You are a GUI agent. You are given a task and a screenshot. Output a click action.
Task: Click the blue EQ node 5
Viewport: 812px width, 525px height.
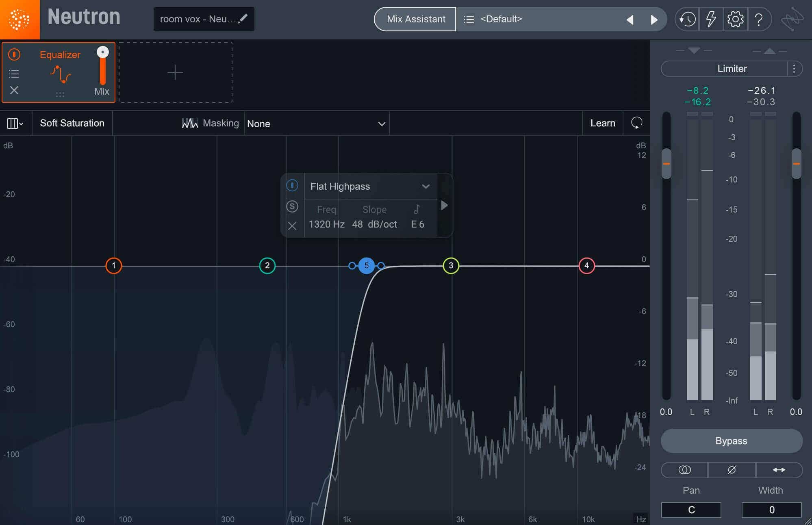[x=367, y=266]
